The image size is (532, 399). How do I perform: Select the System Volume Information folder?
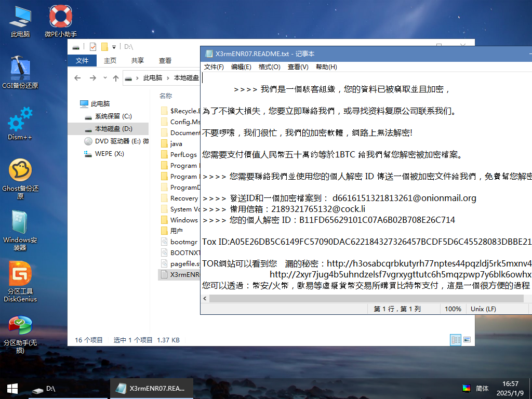pos(180,209)
